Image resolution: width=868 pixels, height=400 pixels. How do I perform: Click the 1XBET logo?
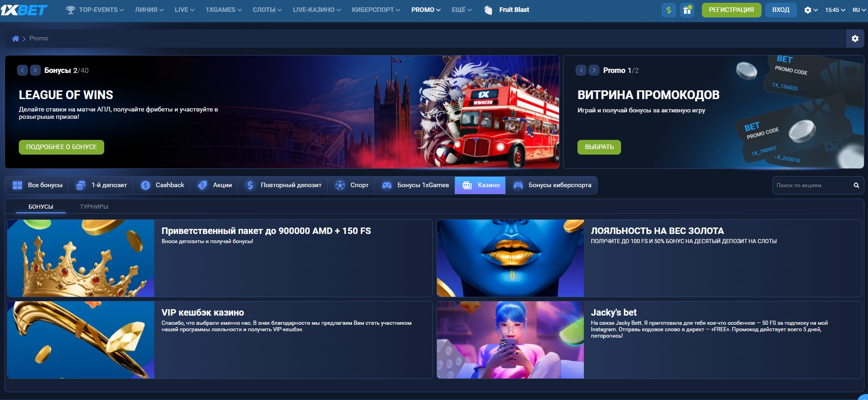click(x=24, y=10)
